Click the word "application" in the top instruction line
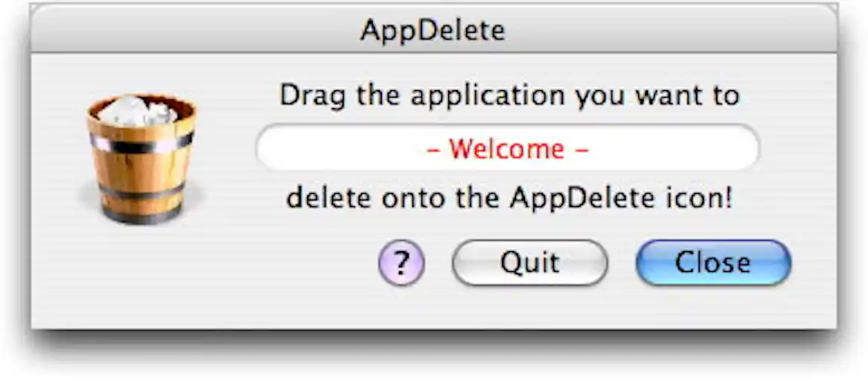The width and height of the screenshot is (868, 380). pos(468,96)
